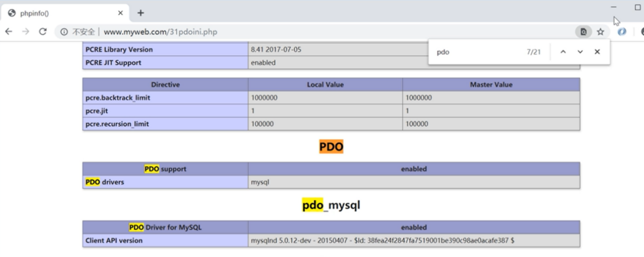
Task: Click the Local Value column header
Action: click(x=325, y=84)
